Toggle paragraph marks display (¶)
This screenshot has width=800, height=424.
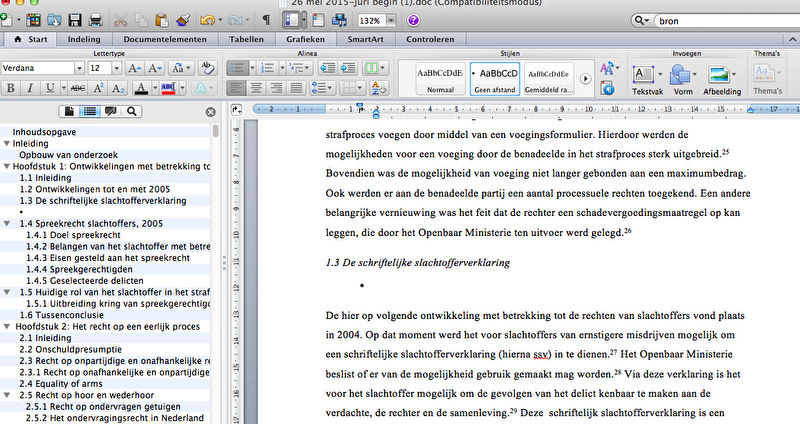pyautogui.click(x=266, y=20)
